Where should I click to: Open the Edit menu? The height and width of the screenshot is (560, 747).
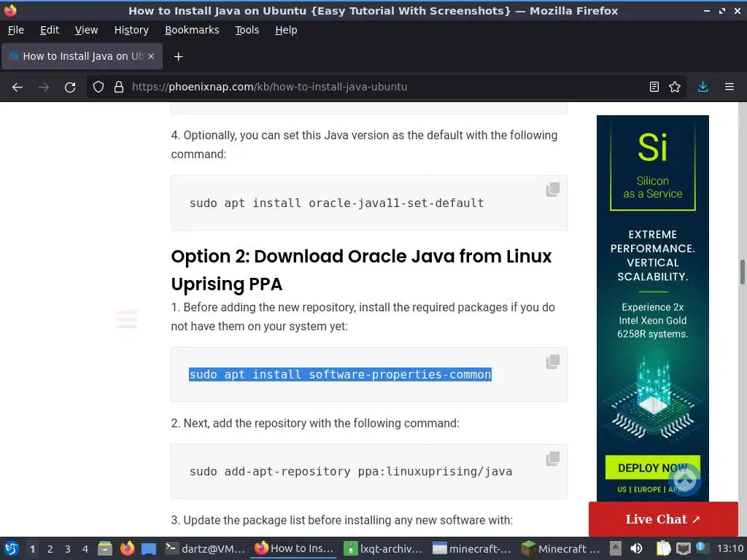[50, 30]
